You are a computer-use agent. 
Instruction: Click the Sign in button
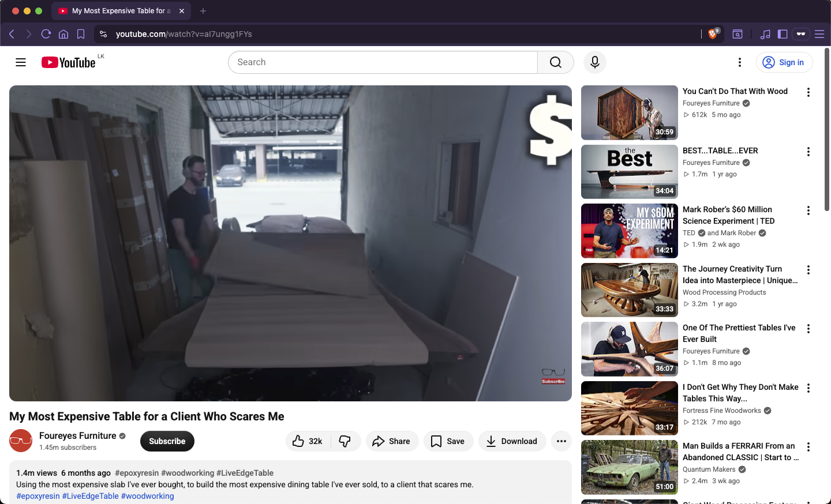click(x=784, y=62)
